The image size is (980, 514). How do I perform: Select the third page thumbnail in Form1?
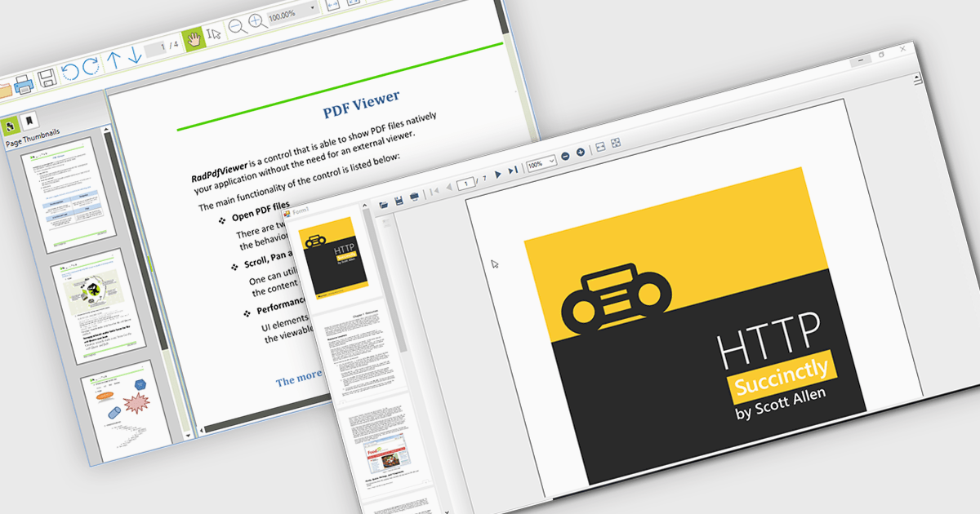(387, 445)
